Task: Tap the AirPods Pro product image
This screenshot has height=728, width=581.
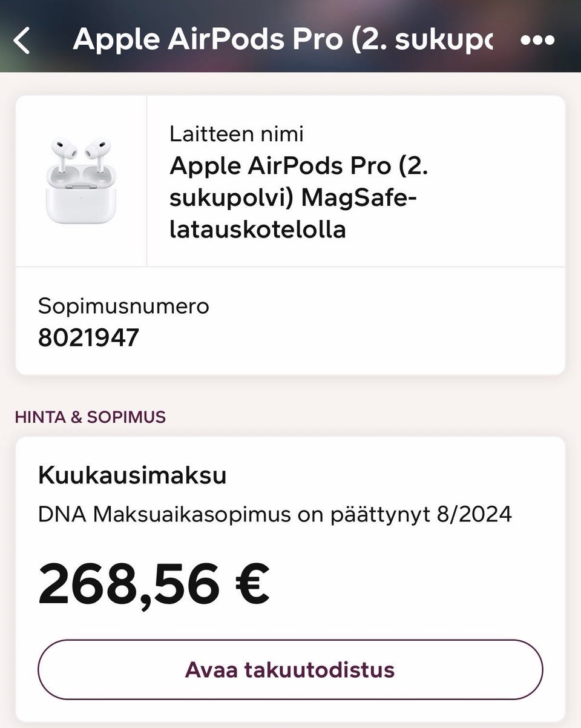Action: pos(81,180)
